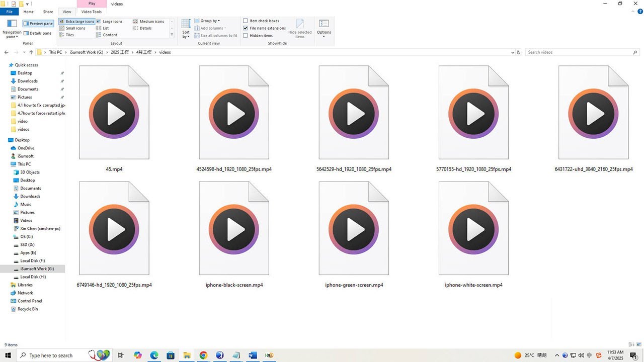Go up one folder level arrow

coord(31,52)
